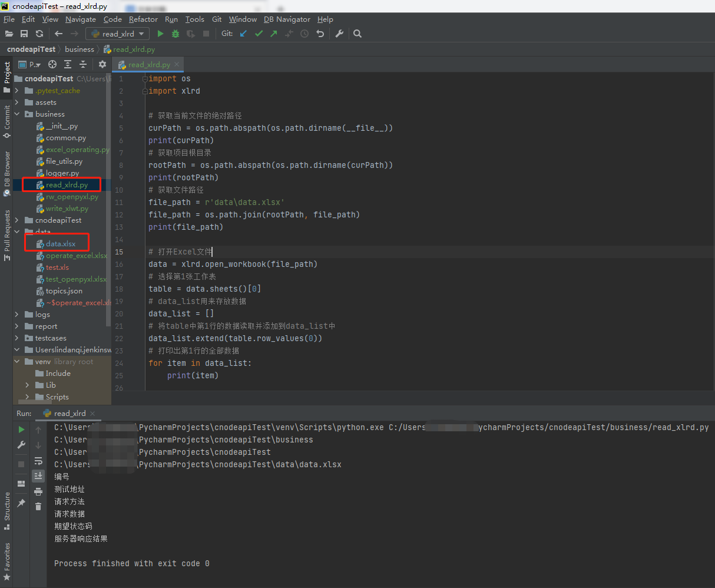Open Settings via the toolbar wrench icon

(x=339, y=34)
